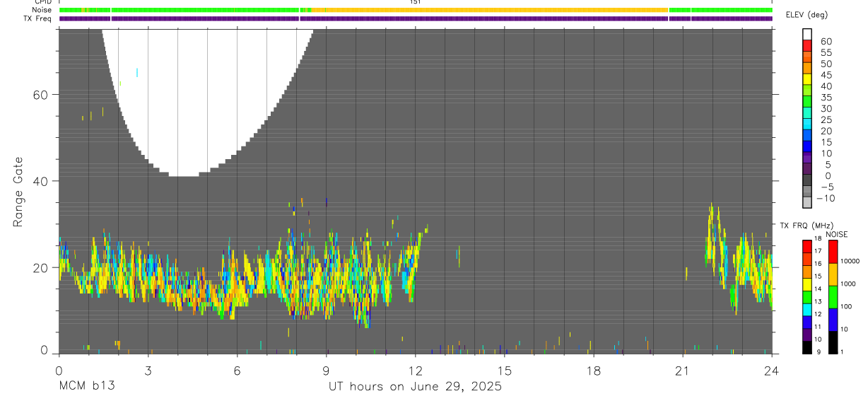Click the white top elevation colorbar box

pos(807,34)
